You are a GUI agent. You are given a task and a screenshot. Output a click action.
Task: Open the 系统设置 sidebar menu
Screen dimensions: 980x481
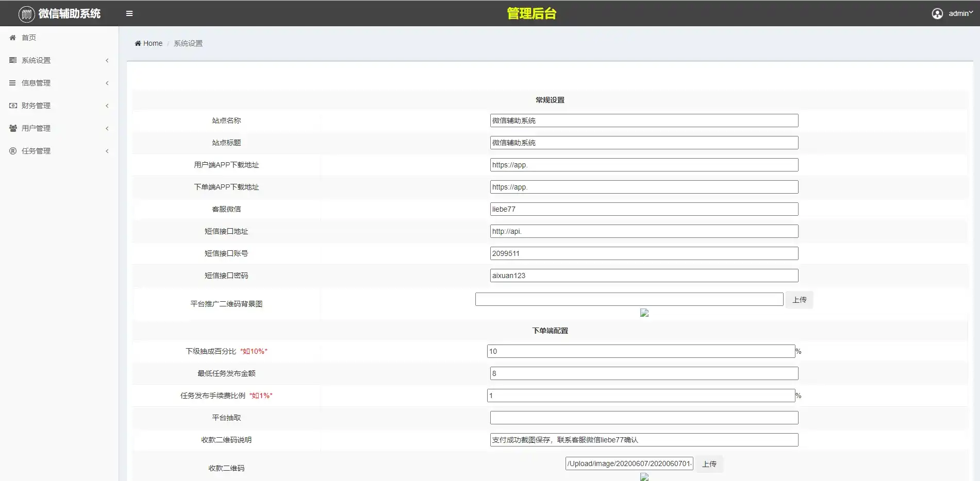[x=59, y=60]
